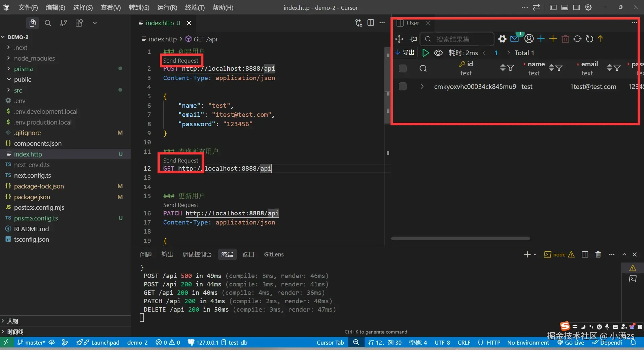
Task: Click the magnifier icon in table header
Action: 423,69
